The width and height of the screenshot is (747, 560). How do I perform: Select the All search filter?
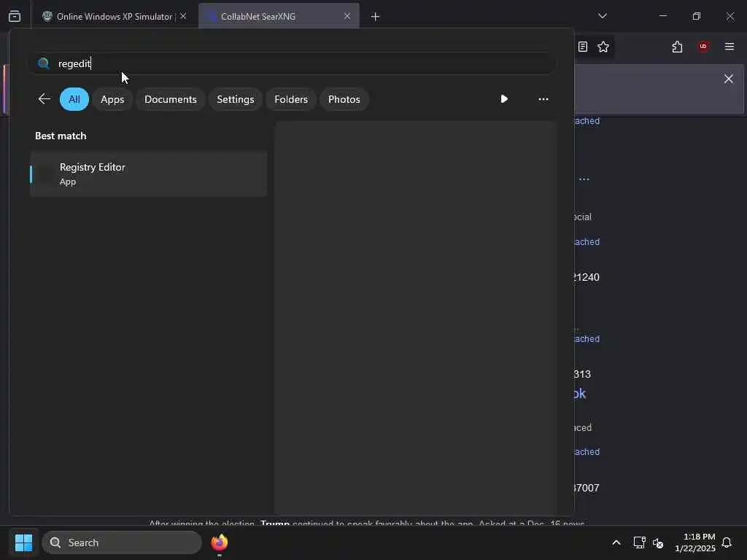pos(74,99)
